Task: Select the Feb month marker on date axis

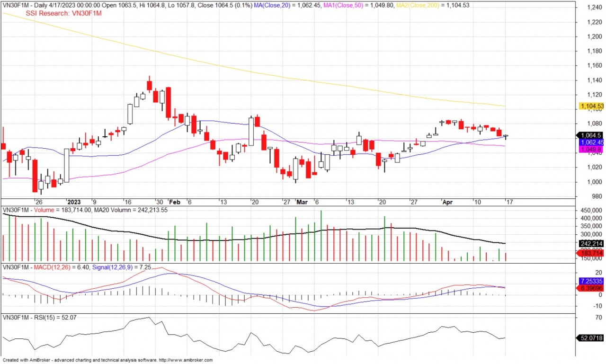Action: coord(175,202)
